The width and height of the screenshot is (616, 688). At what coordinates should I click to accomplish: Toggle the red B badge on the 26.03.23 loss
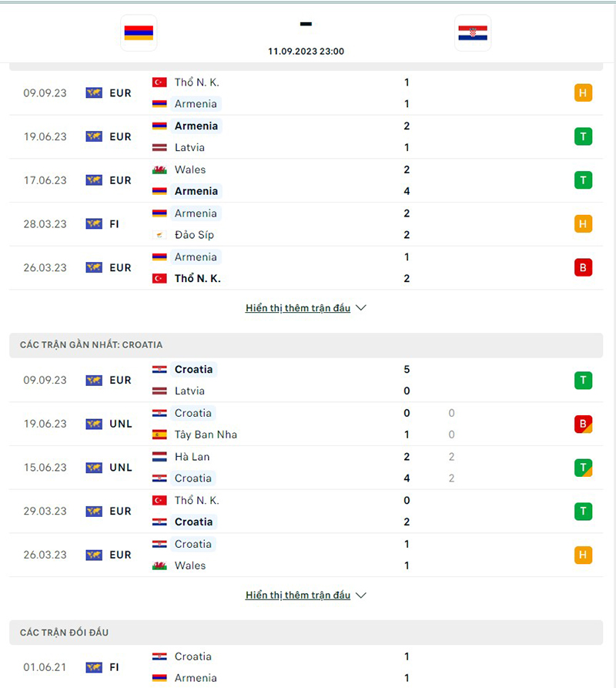[x=583, y=267]
